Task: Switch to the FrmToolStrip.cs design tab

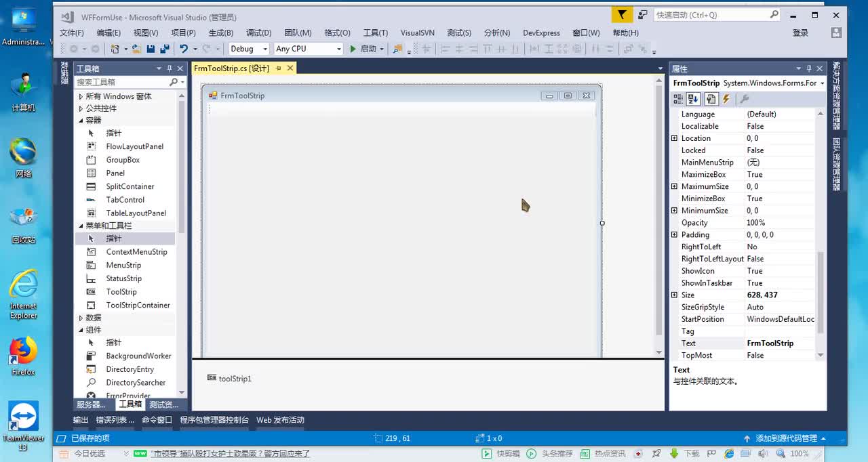Action: point(232,68)
